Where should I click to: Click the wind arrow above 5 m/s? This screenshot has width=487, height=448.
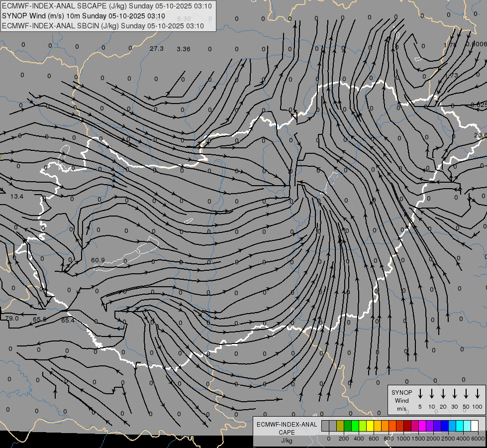point(420,394)
